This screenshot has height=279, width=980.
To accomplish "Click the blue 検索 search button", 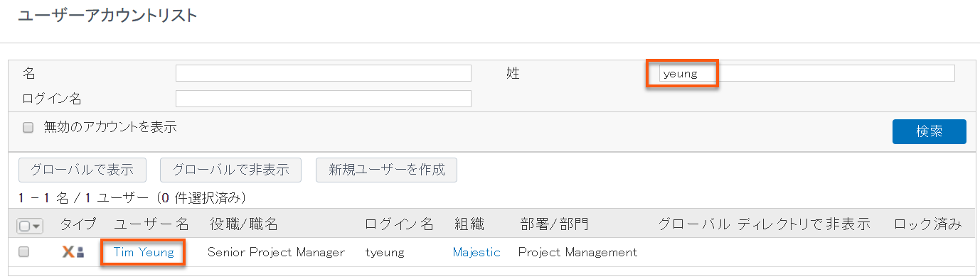I will click(929, 131).
